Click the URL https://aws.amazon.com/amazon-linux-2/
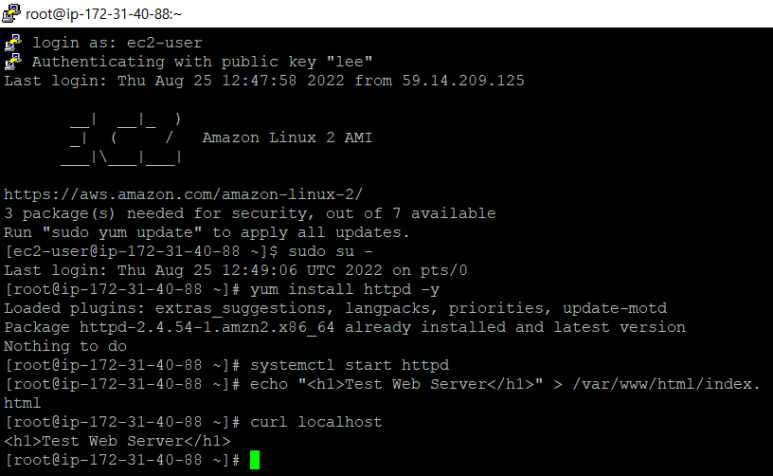773x476 pixels. (183, 194)
